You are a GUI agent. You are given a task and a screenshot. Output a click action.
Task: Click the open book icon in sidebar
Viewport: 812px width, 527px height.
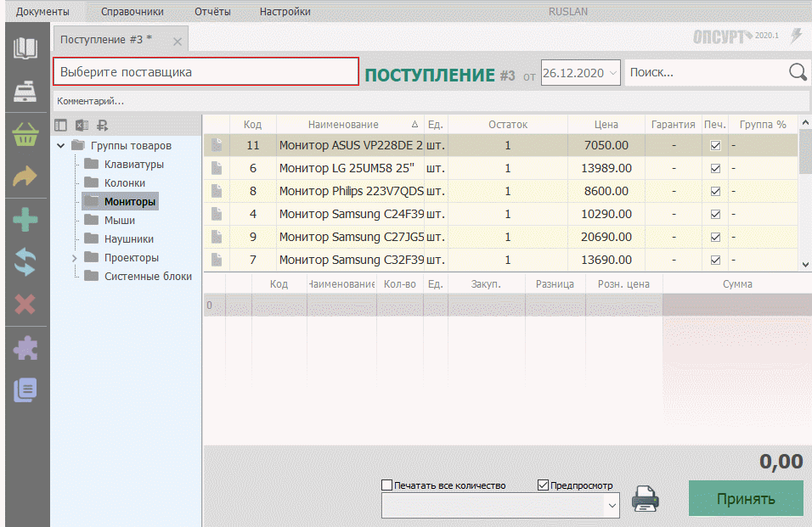click(25, 48)
